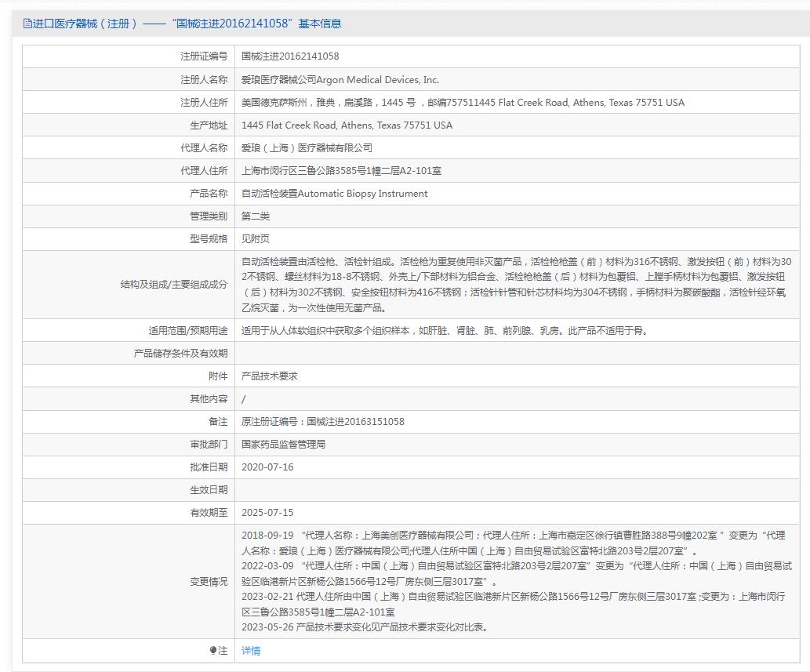The height and width of the screenshot is (672, 810).
Task: Select agent address 上海市闵行区三鲁公路3585号 value
Action: [341, 170]
